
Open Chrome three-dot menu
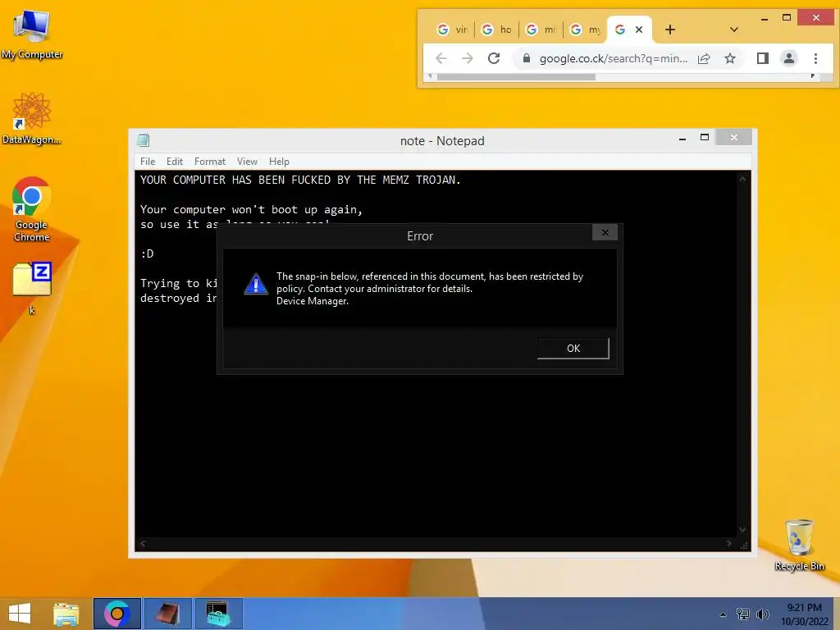click(x=815, y=58)
